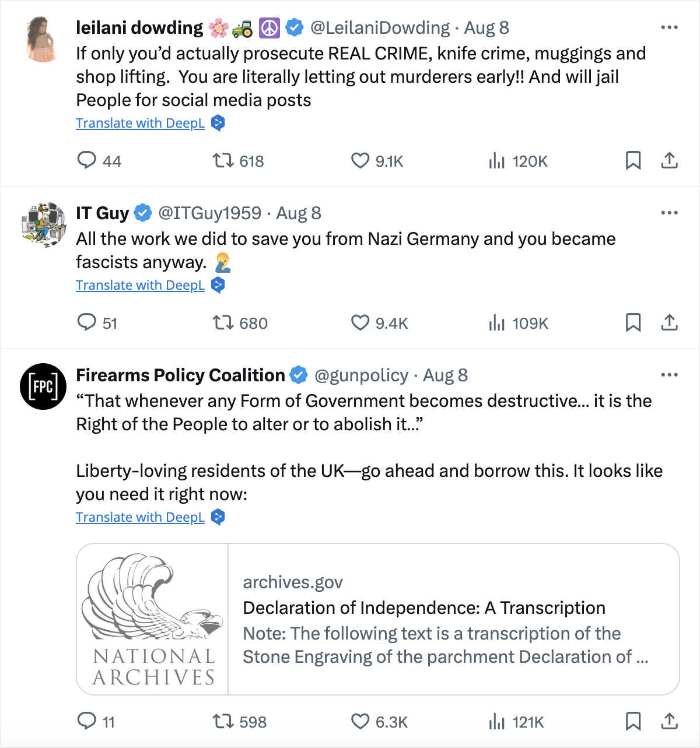
Task: Repost leilani dowding's tweet
Action: 223,160
